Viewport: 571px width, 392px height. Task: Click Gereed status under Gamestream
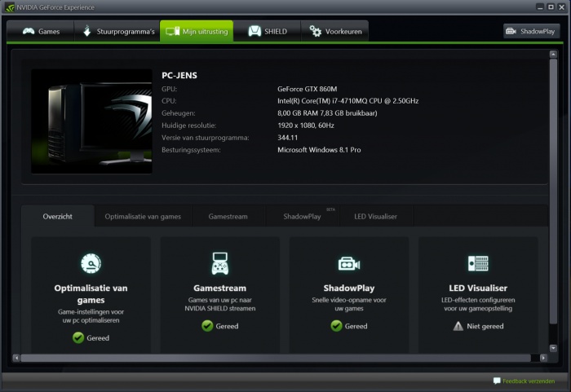click(227, 326)
